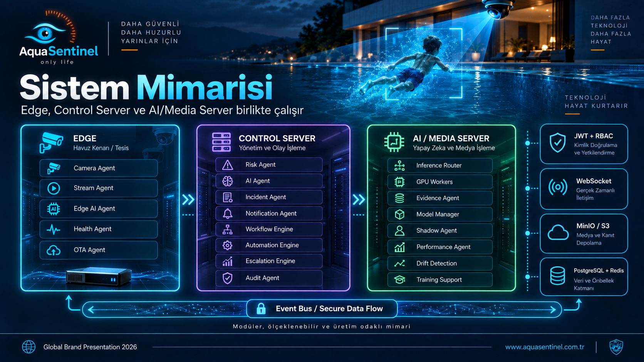Screen dimensions: 644x362
Task: Click the Event Bus / Secure Data Flow label
Action: click(329, 309)
